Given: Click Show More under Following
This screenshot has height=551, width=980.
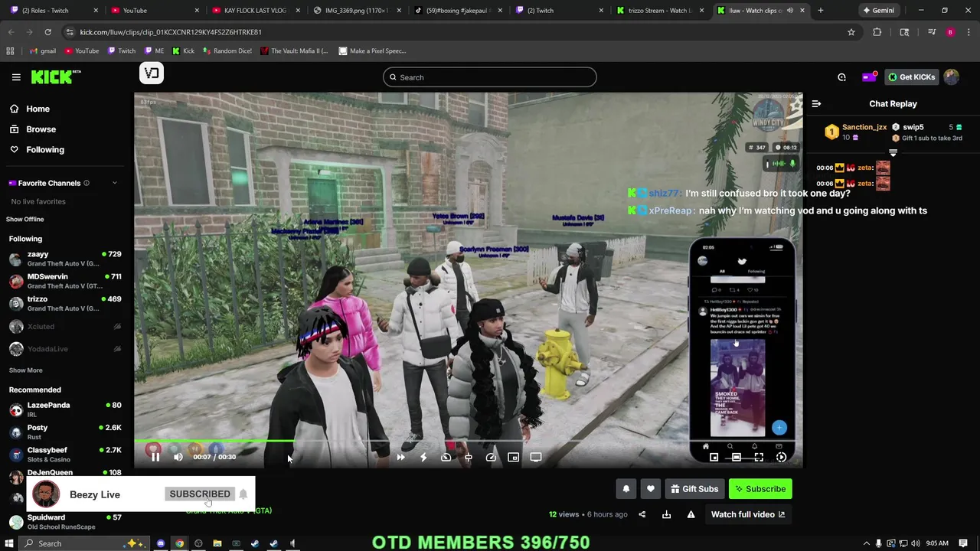Looking at the screenshot, I should (x=25, y=370).
